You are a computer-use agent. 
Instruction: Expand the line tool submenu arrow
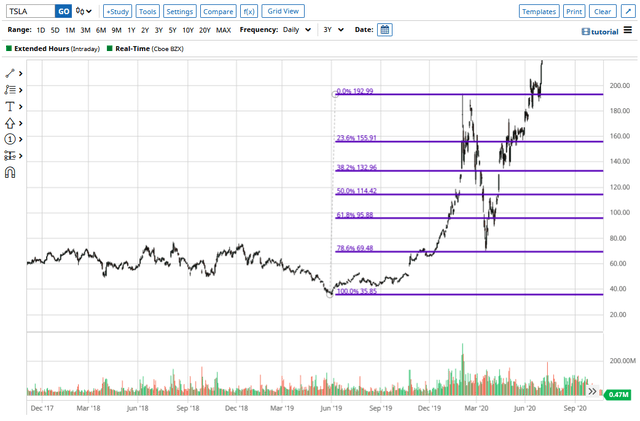[x=20, y=74]
